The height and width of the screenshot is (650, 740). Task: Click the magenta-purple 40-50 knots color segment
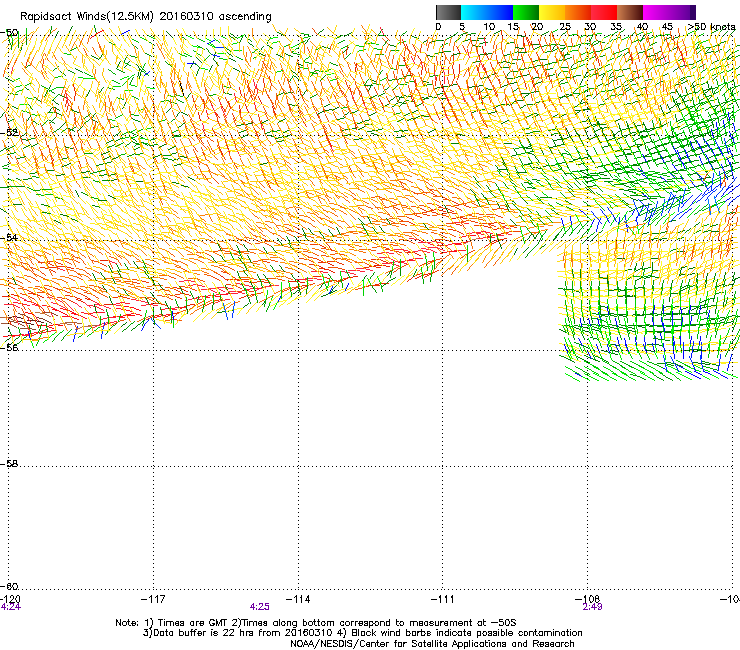[x=669, y=12]
